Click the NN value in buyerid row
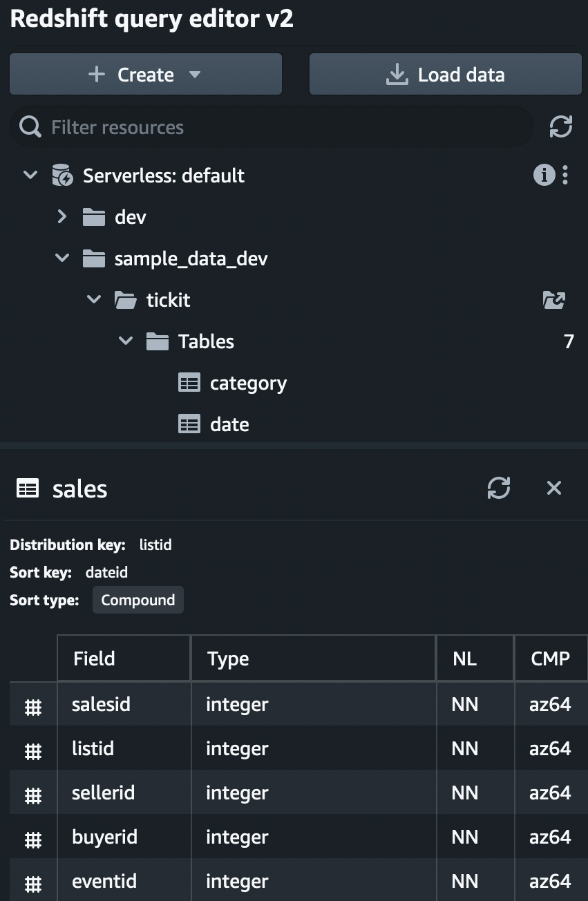This screenshot has height=901, width=588. pos(465,837)
